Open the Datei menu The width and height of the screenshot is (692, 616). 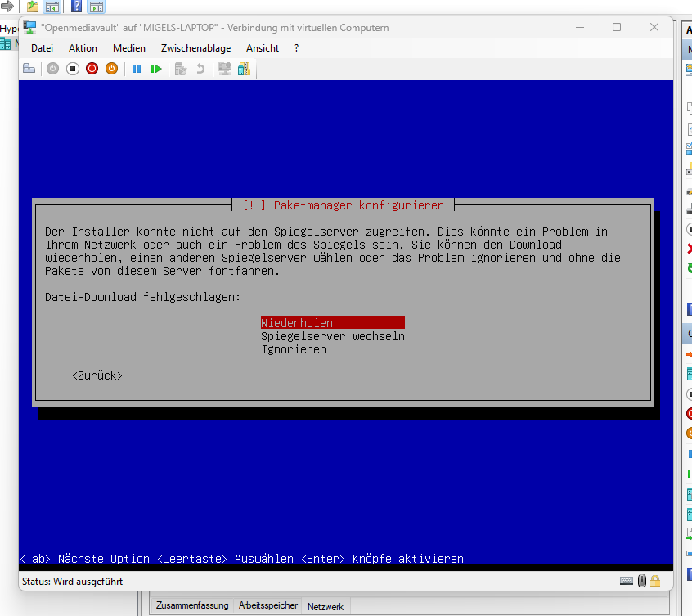[42, 47]
